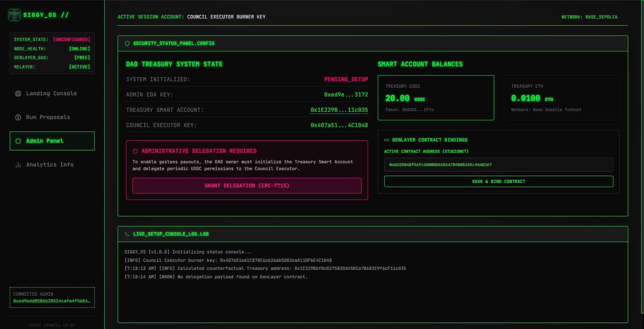This screenshot has width=644, height=329.
Task: Click the DAO Treasury System State heading
Action: pyautogui.click(x=174, y=64)
